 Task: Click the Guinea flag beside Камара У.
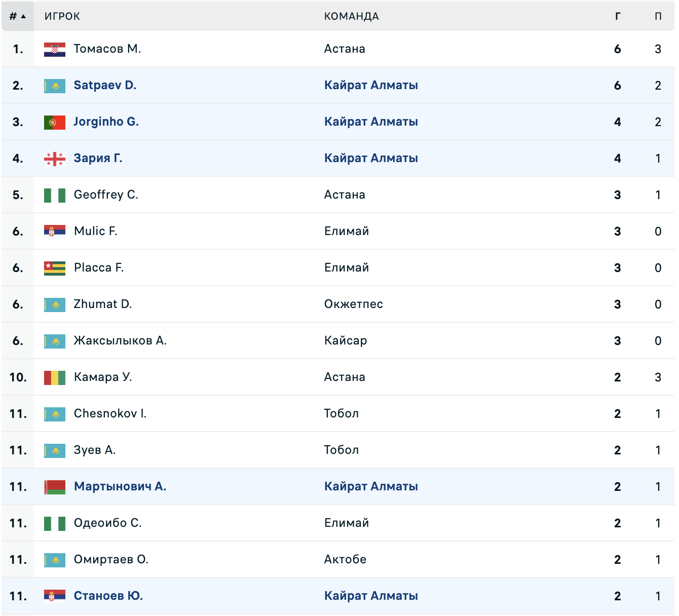pyautogui.click(x=55, y=377)
